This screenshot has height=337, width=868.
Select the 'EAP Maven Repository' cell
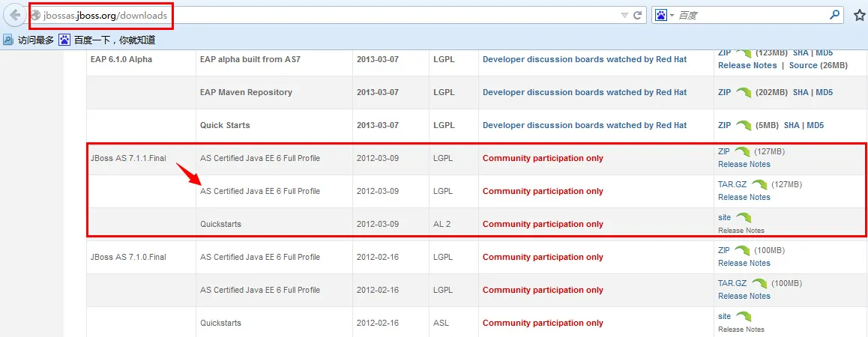(x=246, y=92)
